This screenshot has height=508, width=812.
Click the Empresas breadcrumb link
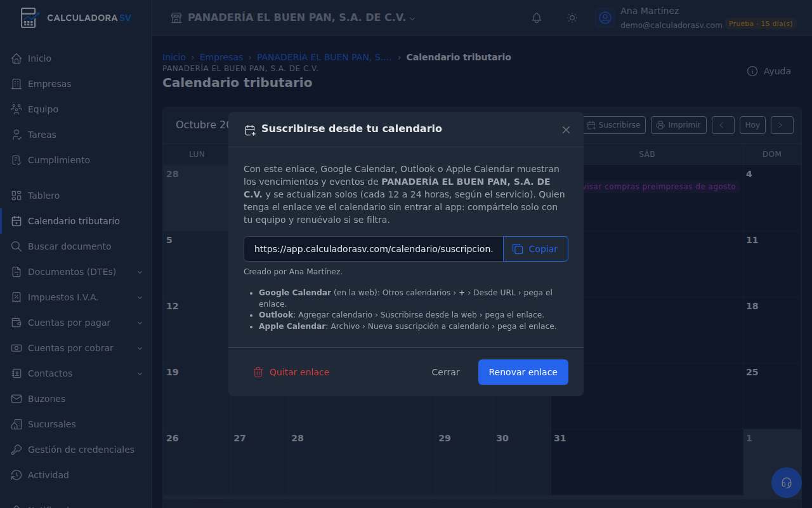(x=221, y=57)
